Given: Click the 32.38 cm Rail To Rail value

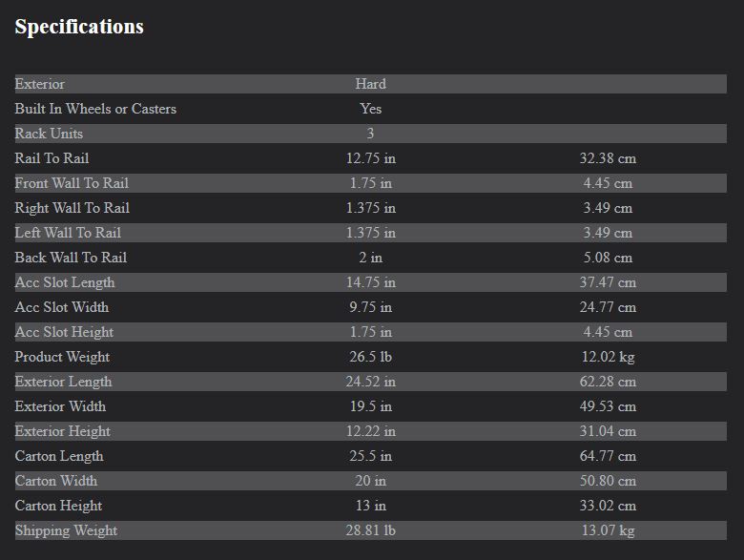Looking at the screenshot, I should [608, 158].
